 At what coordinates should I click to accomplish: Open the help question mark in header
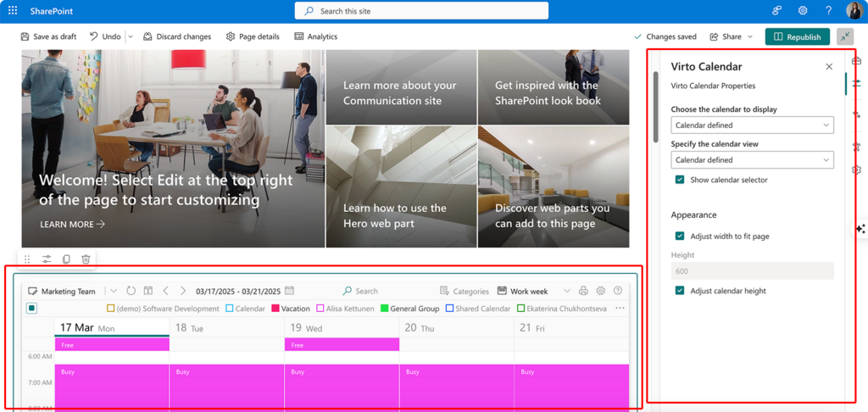pyautogui.click(x=828, y=10)
